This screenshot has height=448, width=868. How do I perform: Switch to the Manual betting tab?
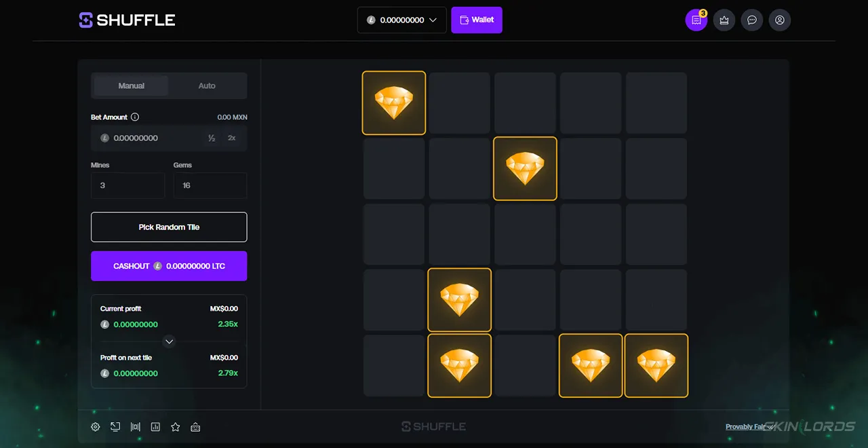click(132, 86)
